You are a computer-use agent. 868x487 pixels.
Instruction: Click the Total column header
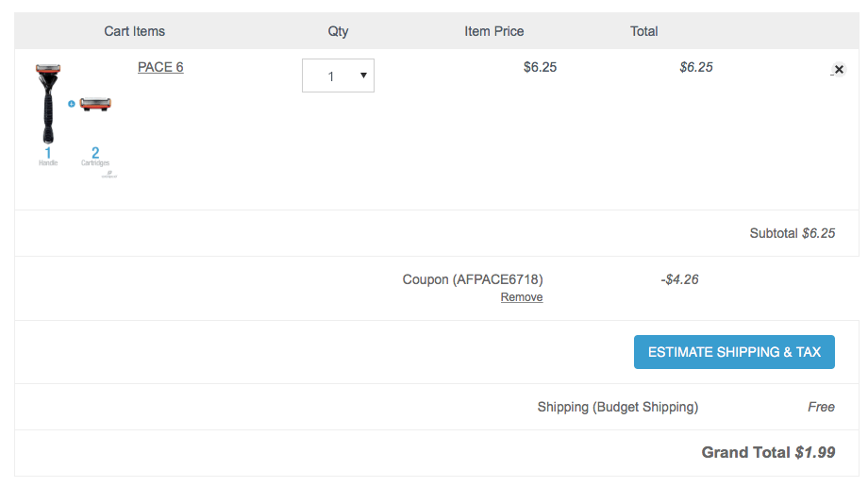coord(643,31)
